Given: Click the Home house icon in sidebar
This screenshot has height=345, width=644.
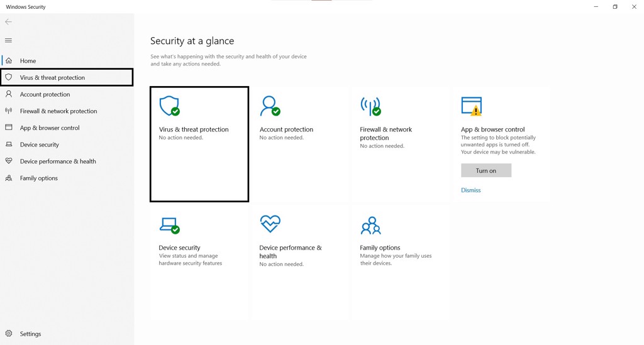Looking at the screenshot, I should click(9, 61).
